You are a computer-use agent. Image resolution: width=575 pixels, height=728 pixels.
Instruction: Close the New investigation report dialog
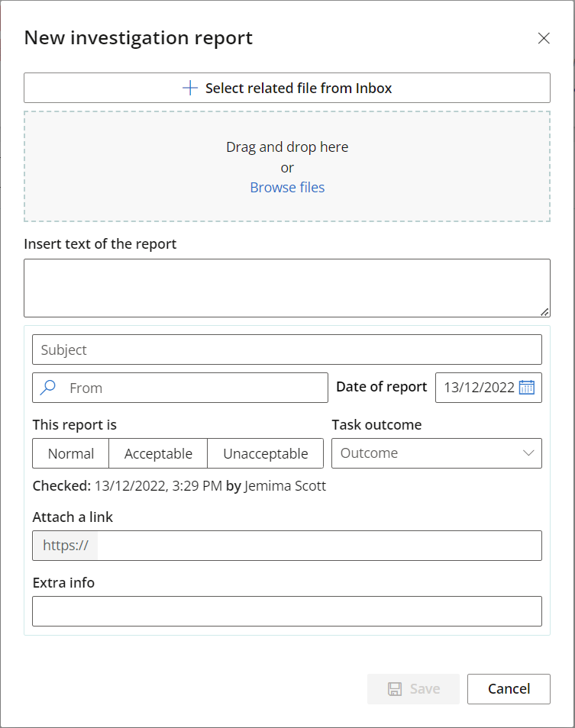click(544, 38)
